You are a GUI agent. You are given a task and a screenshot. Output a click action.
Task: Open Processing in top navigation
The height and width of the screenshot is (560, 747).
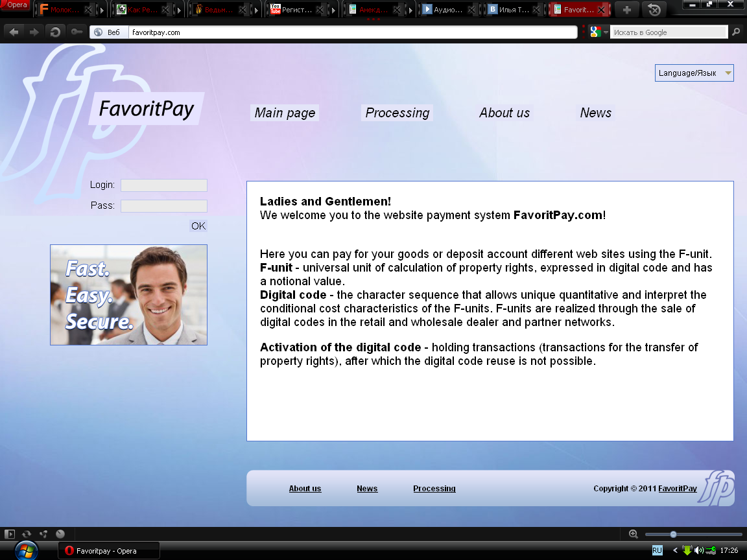tap(397, 113)
